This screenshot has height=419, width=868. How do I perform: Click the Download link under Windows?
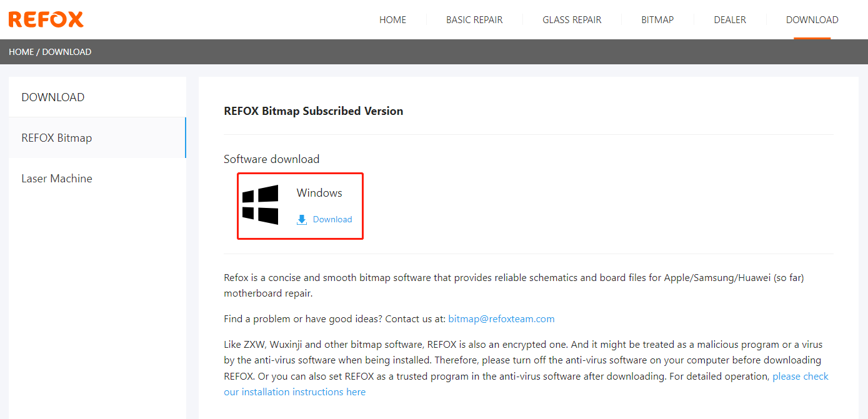click(x=332, y=219)
